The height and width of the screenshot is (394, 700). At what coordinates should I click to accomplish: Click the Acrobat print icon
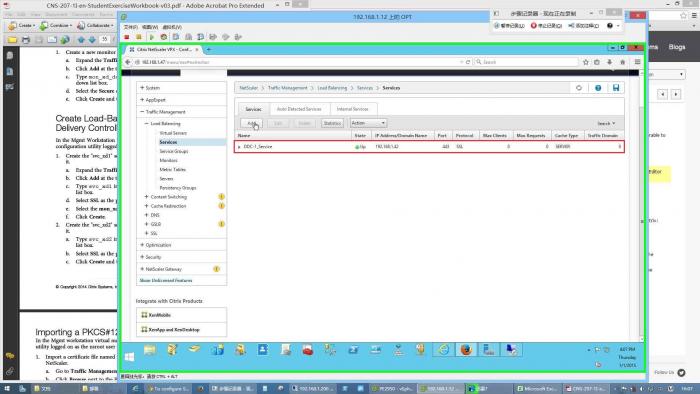click(26, 40)
